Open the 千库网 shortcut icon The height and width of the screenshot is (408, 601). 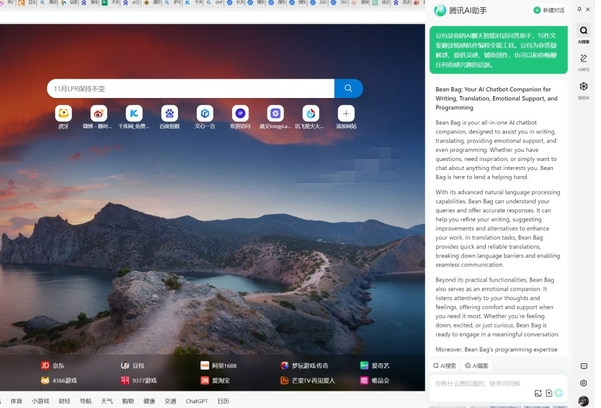(x=134, y=114)
